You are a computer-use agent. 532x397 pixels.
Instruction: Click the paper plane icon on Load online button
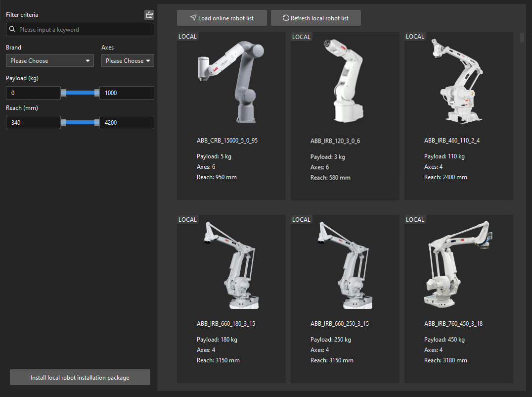pos(193,18)
